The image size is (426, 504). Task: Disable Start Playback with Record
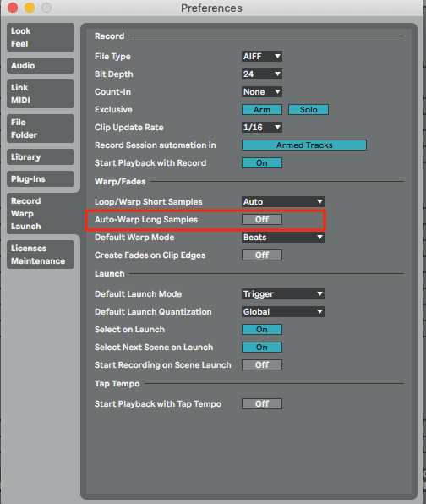pyautogui.click(x=262, y=163)
